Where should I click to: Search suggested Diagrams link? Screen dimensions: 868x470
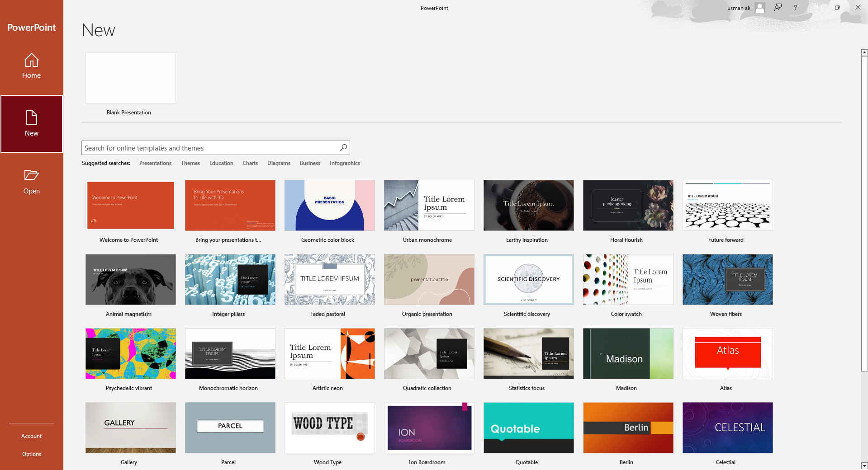coord(279,163)
